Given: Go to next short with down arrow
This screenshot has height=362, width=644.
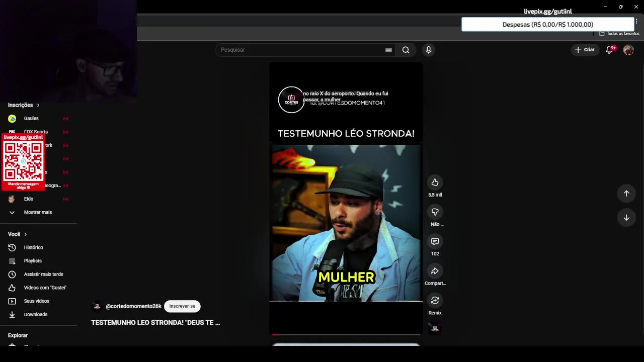Looking at the screenshot, I should (x=626, y=218).
